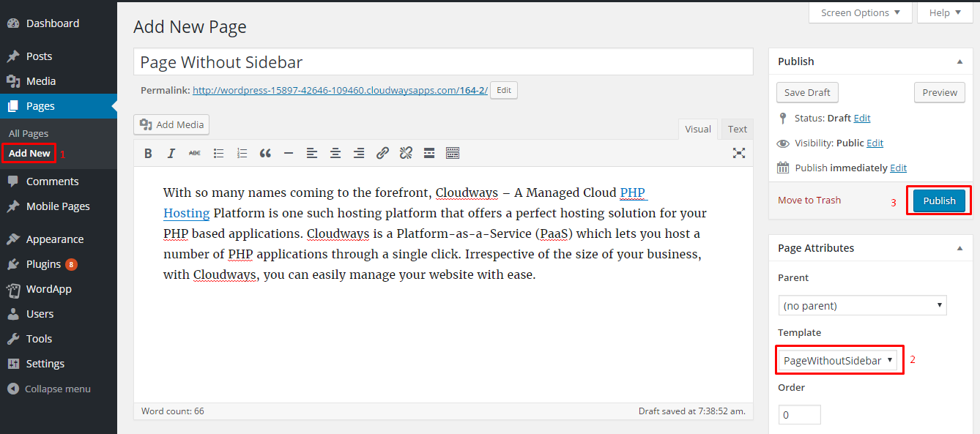Click the 'Word count: 66' text
Screen dimensions: 980x434
(x=173, y=411)
